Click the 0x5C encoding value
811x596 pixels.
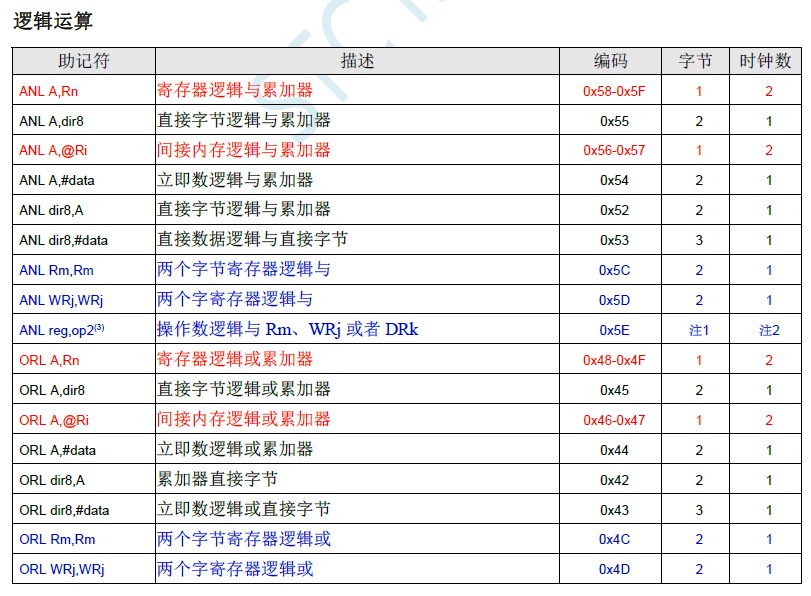(x=614, y=271)
